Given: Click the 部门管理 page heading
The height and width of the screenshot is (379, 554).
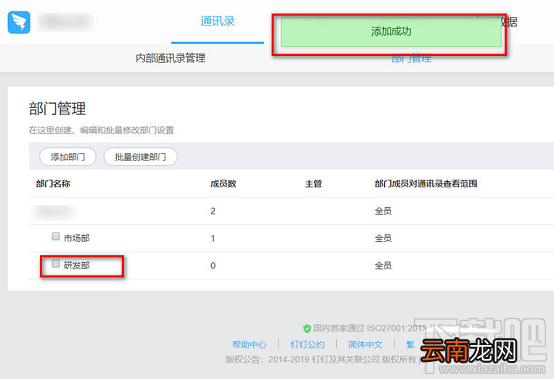Looking at the screenshot, I should [57, 108].
